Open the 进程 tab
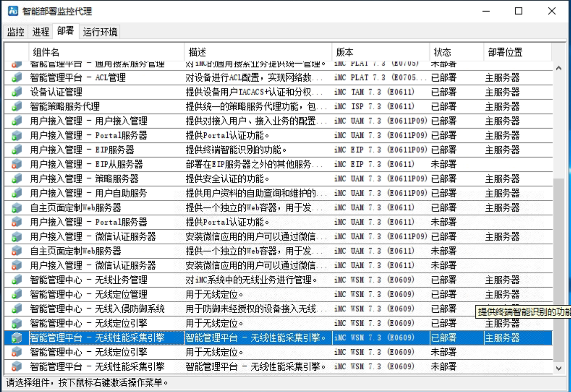This screenshot has height=392, width=571. [41, 32]
